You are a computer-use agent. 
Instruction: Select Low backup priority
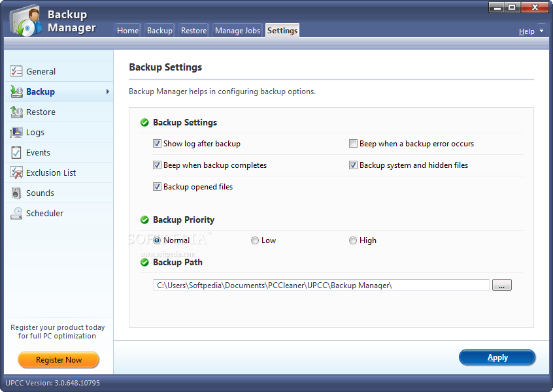[x=255, y=240]
